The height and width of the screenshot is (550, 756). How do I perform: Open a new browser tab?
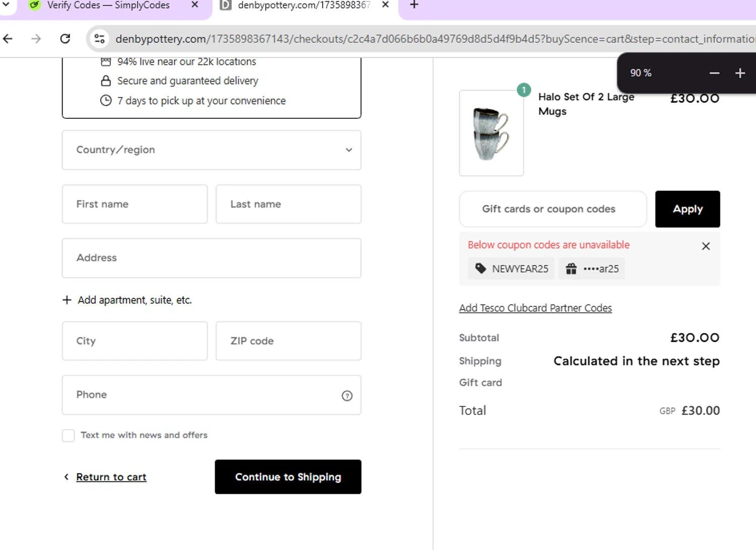(x=414, y=5)
